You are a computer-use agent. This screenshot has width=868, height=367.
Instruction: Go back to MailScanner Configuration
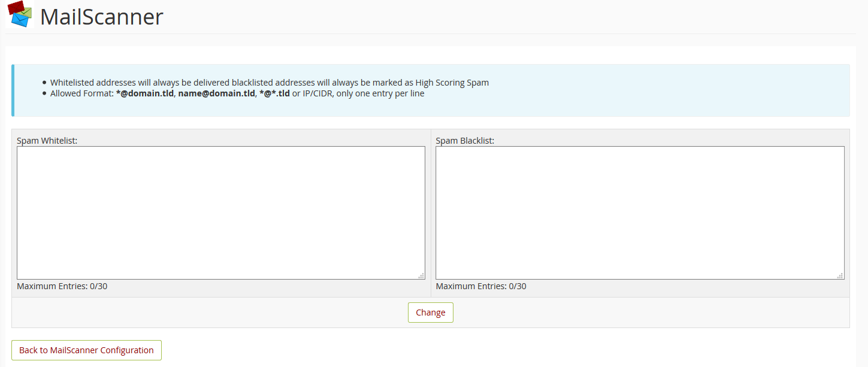[86, 350]
